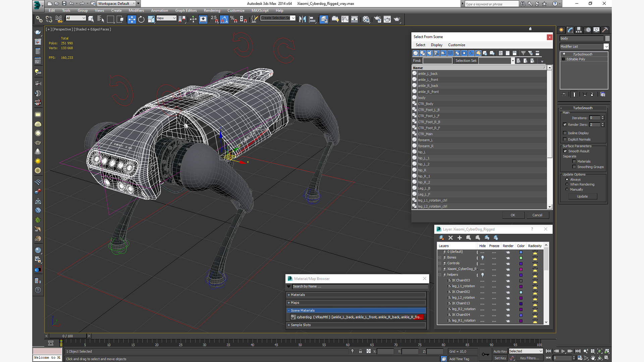
Task: Open the Manage Layers toolbar icon
Action: click(324, 19)
